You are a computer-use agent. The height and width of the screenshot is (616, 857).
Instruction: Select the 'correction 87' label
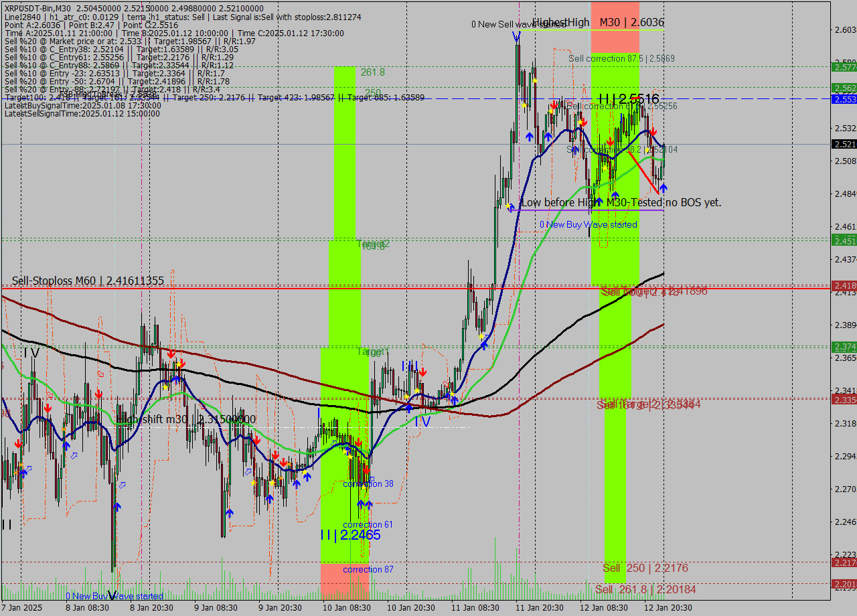click(368, 569)
